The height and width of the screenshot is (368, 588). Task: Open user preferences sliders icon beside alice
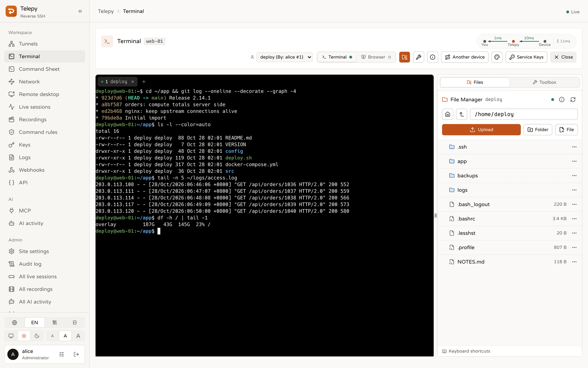click(x=62, y=354)
